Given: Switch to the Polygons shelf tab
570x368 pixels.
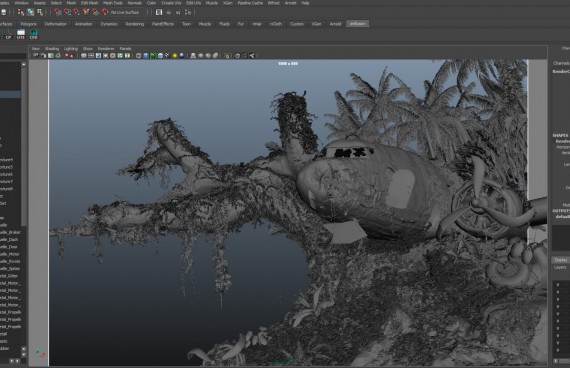Looking at the screenshot, I should [28, 24].
